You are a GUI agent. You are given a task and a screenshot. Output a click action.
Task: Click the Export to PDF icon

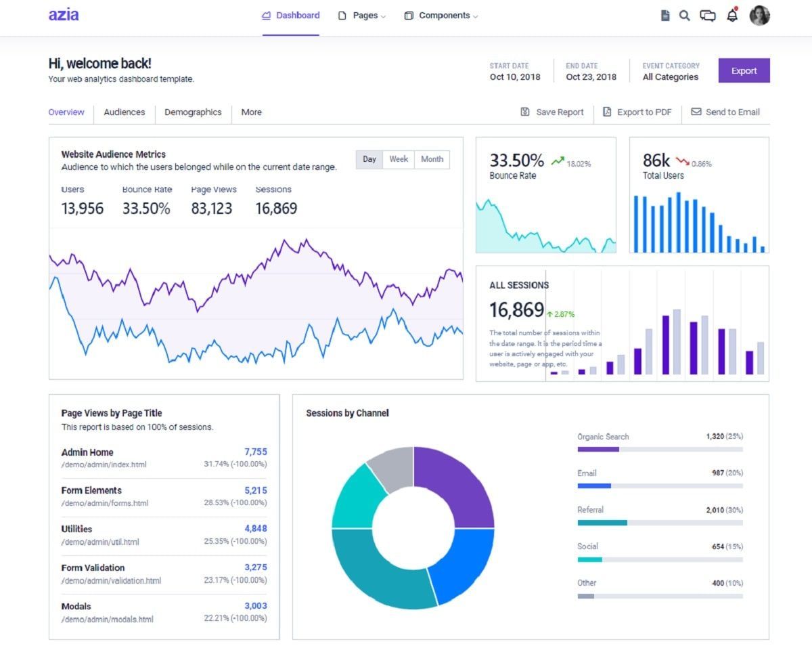(606, 112)
